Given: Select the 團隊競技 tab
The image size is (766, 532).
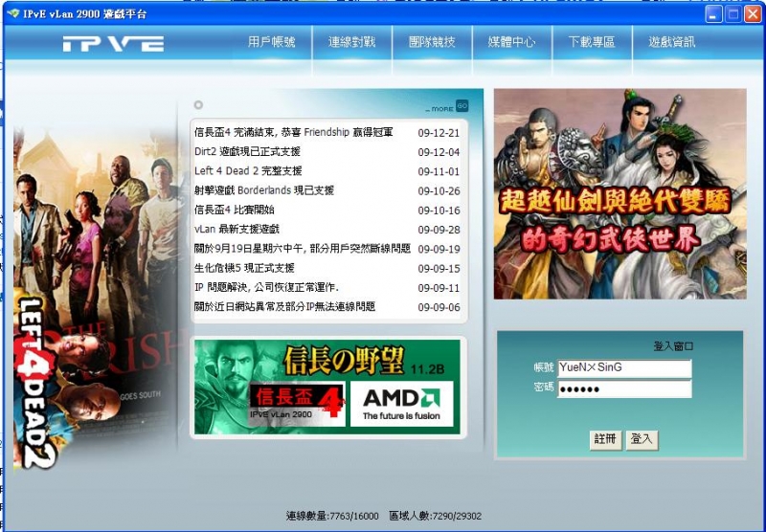Looking at the screenshot, I should [432, 42].
